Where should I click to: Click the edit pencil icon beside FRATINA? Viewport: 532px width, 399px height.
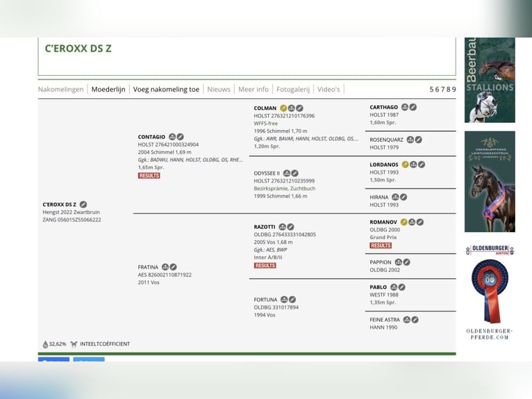pos(174,267)
